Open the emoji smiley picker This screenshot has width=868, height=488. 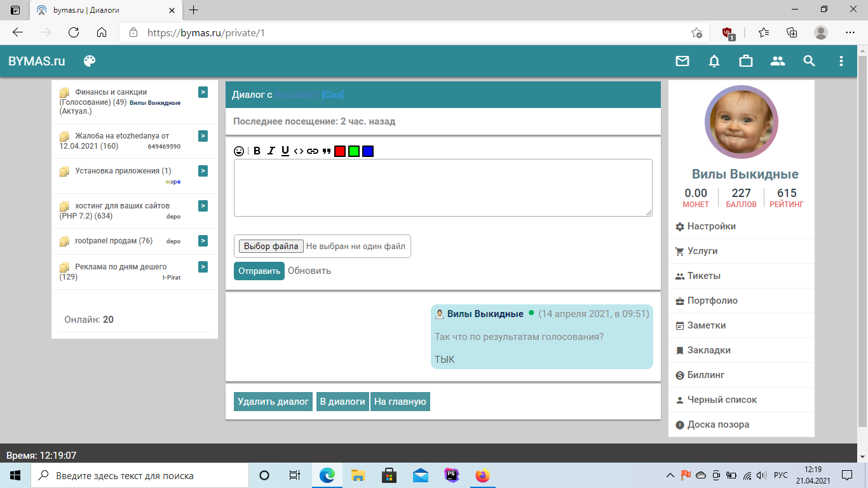[239, 151]
